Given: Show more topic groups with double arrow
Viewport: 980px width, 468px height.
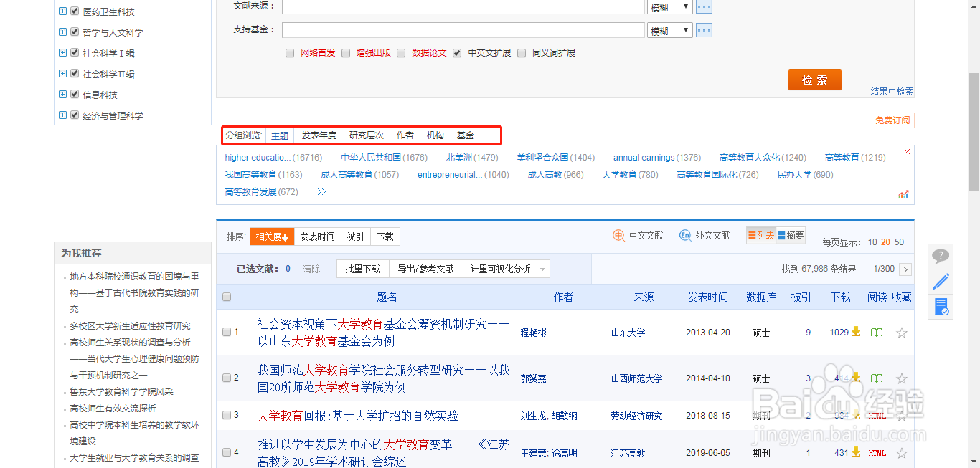Looking at the screenshot, I should [321, 192].
